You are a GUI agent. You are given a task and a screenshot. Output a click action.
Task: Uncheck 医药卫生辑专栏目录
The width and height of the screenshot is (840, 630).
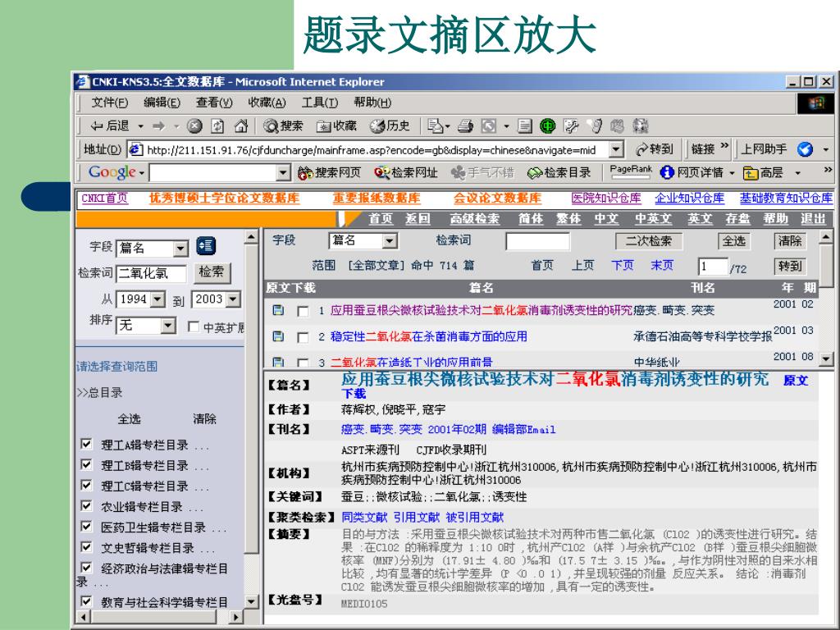tap(85, 526)
